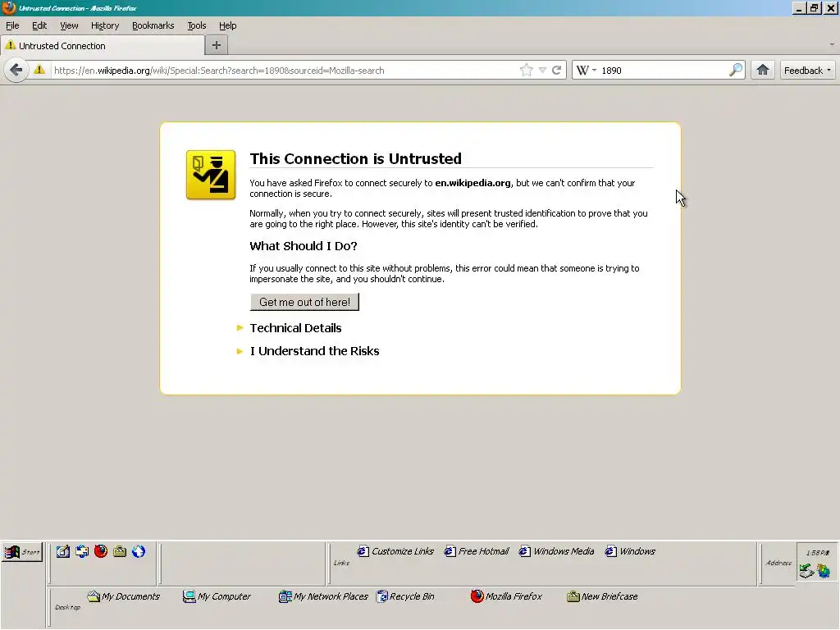This screenshot has width=840, height=630.
Task: Click the green arrow system tray icon
Action: pos(806,571)
